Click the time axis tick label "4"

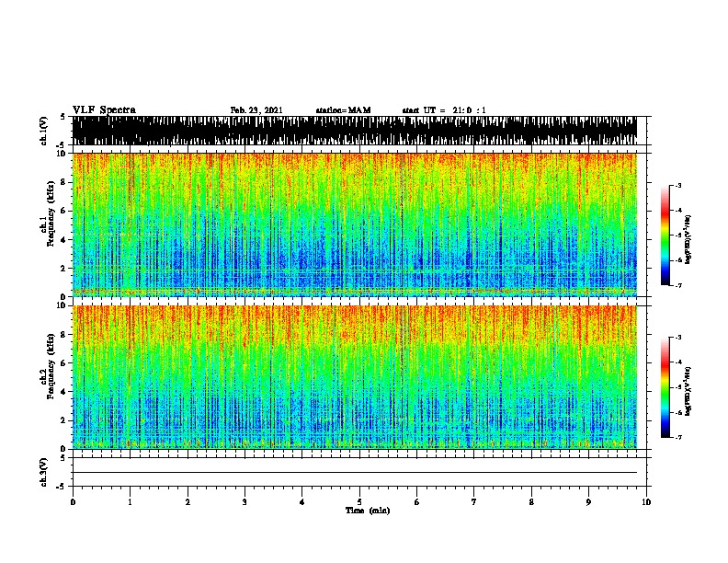coord(302,501)
